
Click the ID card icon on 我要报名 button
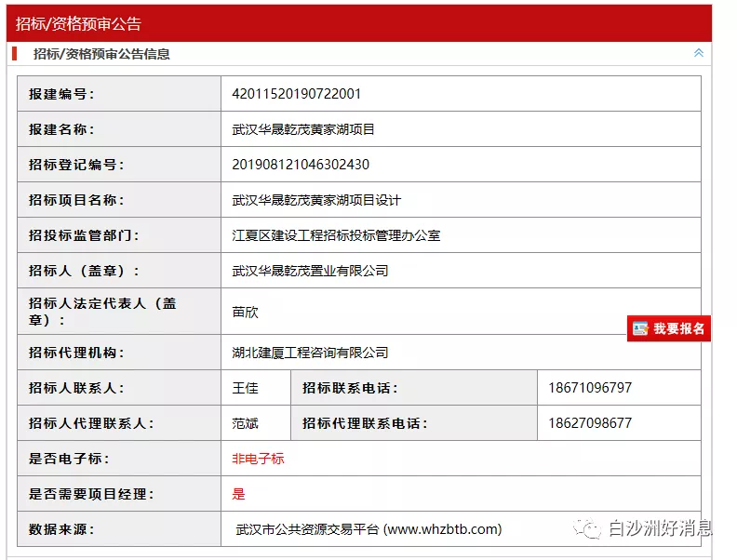pyautogui.click(x=640, y=328)
